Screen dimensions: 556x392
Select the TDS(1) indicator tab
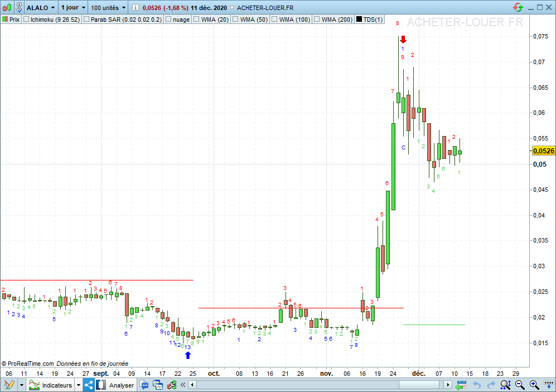click(370, 20)
